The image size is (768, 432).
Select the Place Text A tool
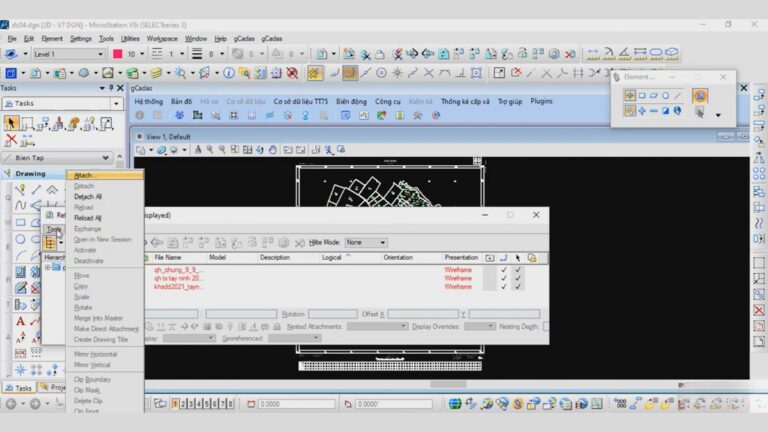pos(20,322)
